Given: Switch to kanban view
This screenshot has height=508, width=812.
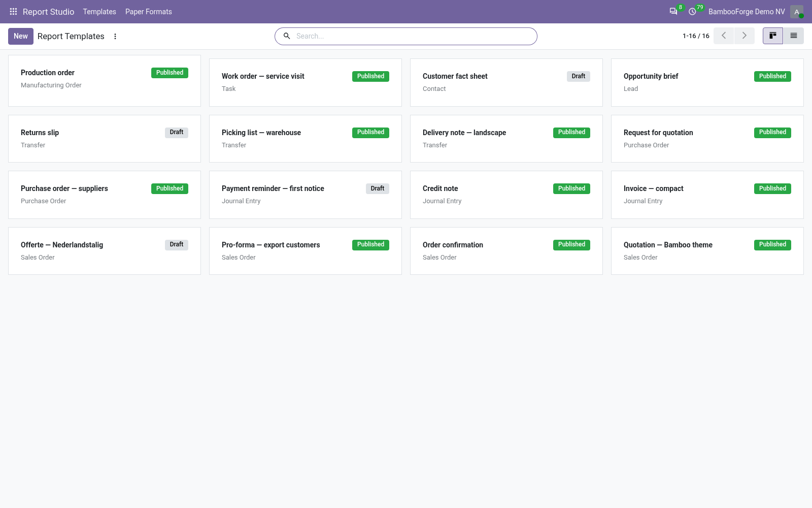Looking at the screenshot, I should click(x=773, y=36).
